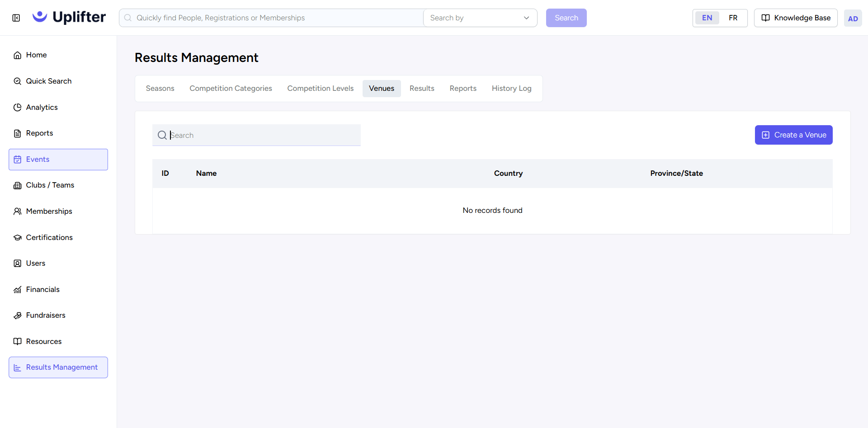Click the Reports document icon in the sidebar
The width and height of the screenshot is (868, 428).
(18, 133)
